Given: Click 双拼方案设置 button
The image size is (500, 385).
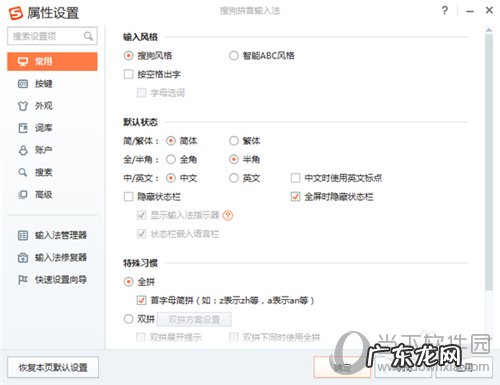Looking at the screenshot, I should point(194,319).
